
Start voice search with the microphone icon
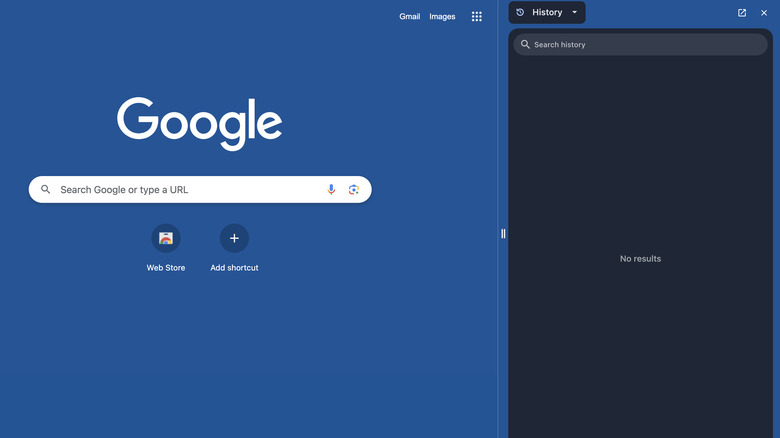(331, 190)
